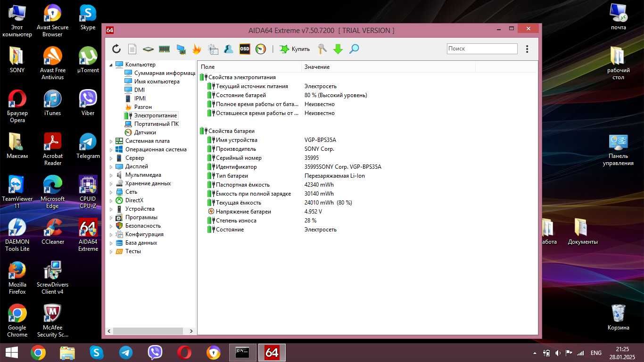
Task: Click the CPU chip toolbar icon
Action: [148, 49]
